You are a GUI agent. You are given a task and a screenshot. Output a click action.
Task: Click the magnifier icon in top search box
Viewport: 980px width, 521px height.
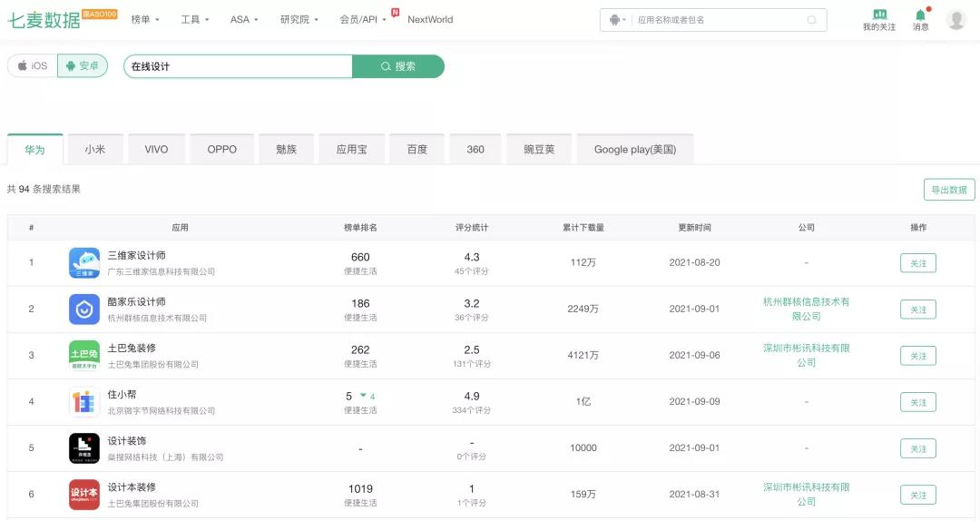[x=812, y=20]
